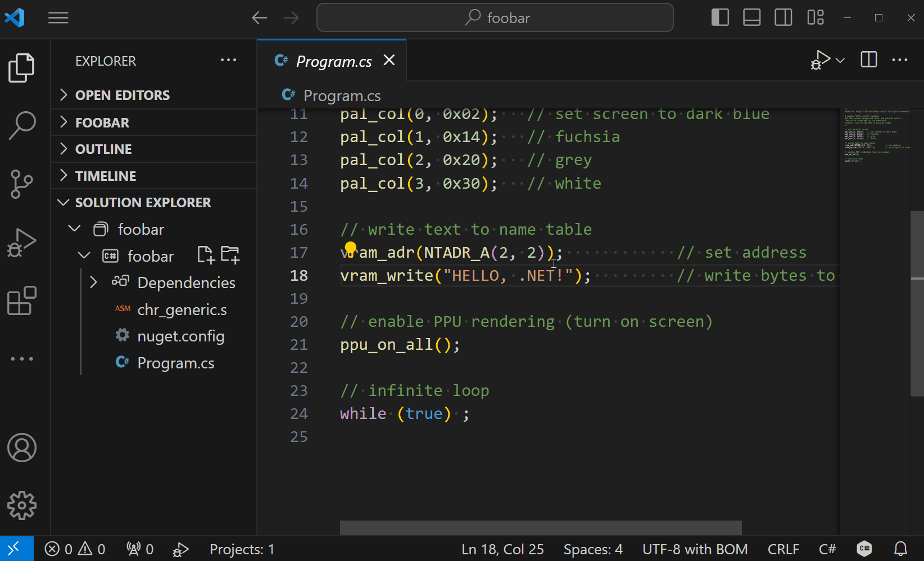Collapse the foobar solution node

74,229
